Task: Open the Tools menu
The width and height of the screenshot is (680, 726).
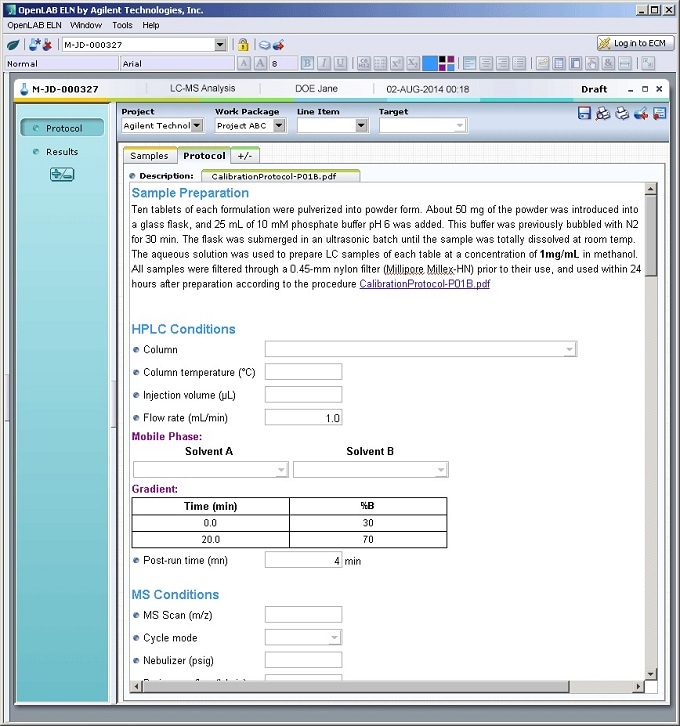Action: coord(122,25)
